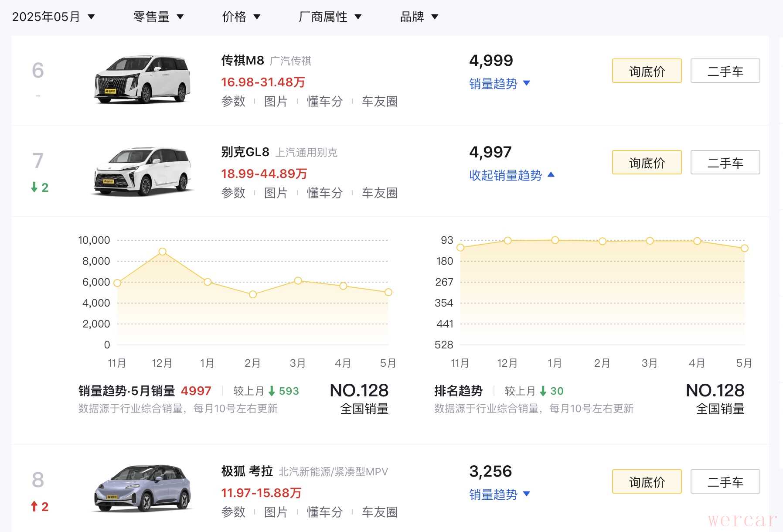The width and height of the screenshot is (783, 532).
Task: Open 参数 for 极狐 考拉
Action: (x=233, y=512)
